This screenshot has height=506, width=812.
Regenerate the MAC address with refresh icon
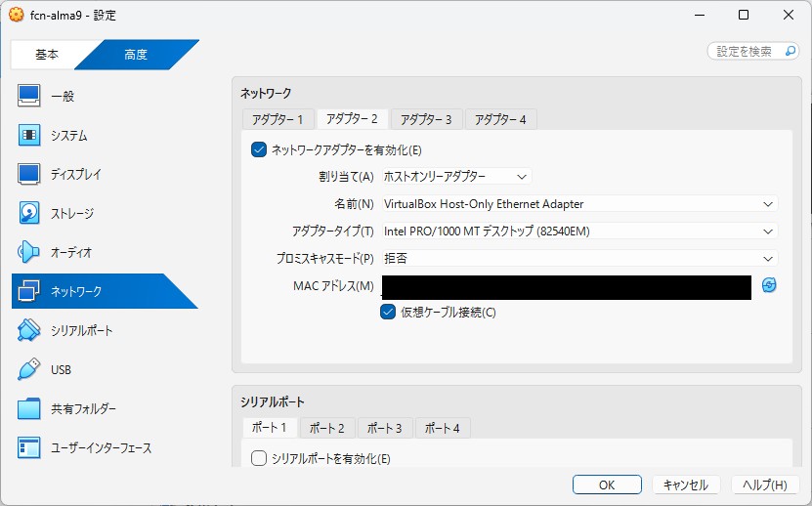point(769,285)
